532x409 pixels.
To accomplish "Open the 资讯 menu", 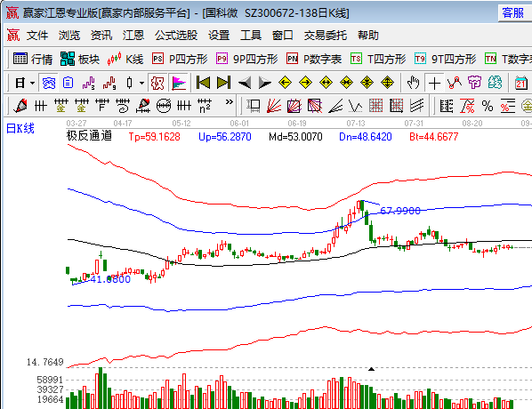I will 101,36.
